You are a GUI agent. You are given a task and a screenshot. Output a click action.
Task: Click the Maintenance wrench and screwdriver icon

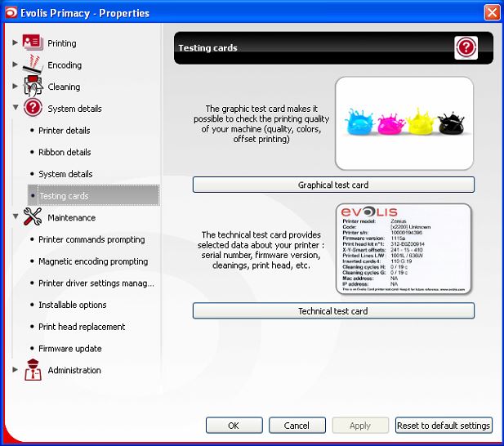33,216
